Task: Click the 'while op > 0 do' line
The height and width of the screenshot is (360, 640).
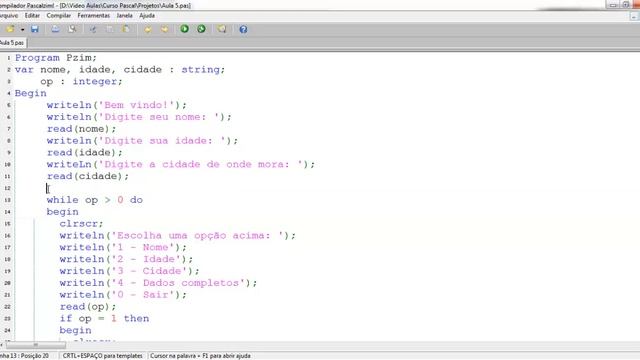Action: point(95,200)
